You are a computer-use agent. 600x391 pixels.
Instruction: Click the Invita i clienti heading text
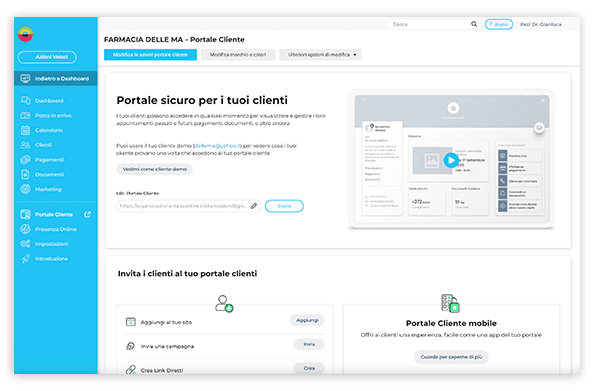187,274
